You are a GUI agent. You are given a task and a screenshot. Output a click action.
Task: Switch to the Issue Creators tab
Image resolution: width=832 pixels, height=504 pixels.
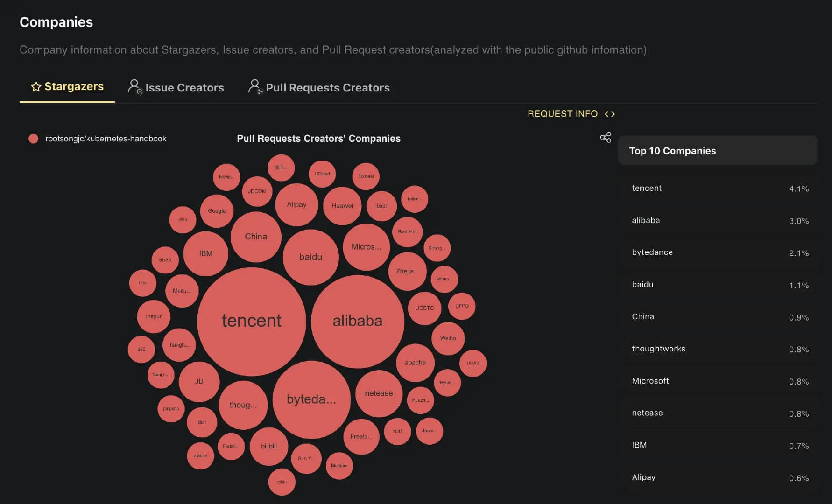coord(176,87)
